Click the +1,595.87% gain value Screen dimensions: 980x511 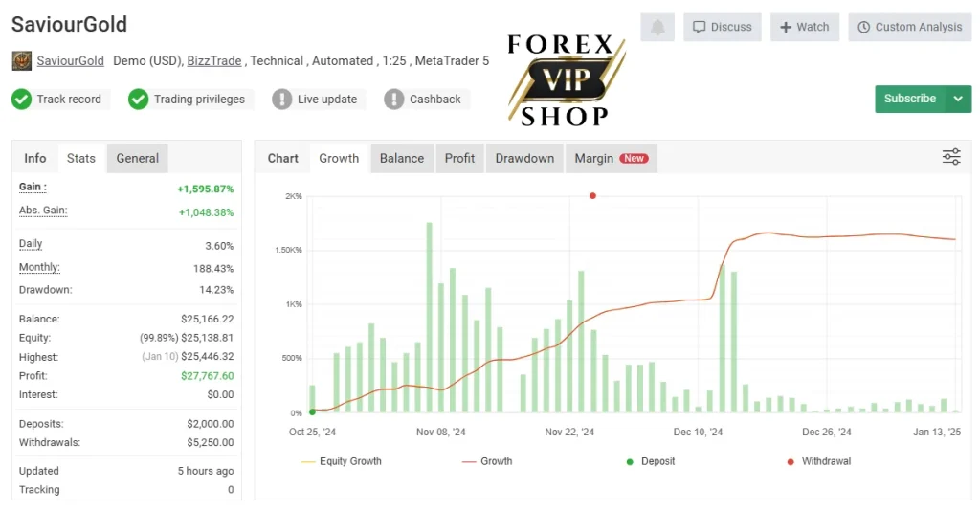tap(206, 189)
